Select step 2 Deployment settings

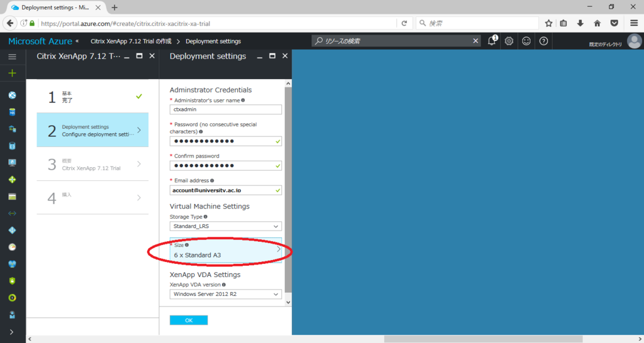[92, 130]
